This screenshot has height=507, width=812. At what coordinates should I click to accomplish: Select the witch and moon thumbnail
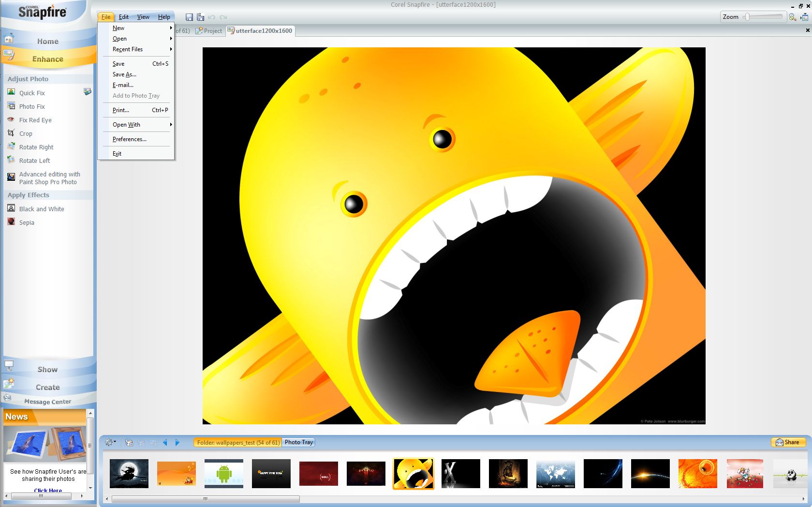click(129, 474)
